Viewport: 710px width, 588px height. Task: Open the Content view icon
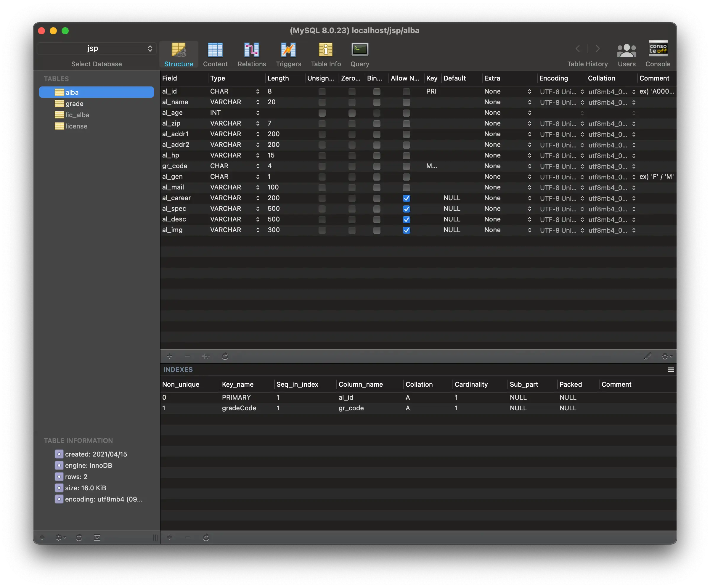click(x=215, y=50)
